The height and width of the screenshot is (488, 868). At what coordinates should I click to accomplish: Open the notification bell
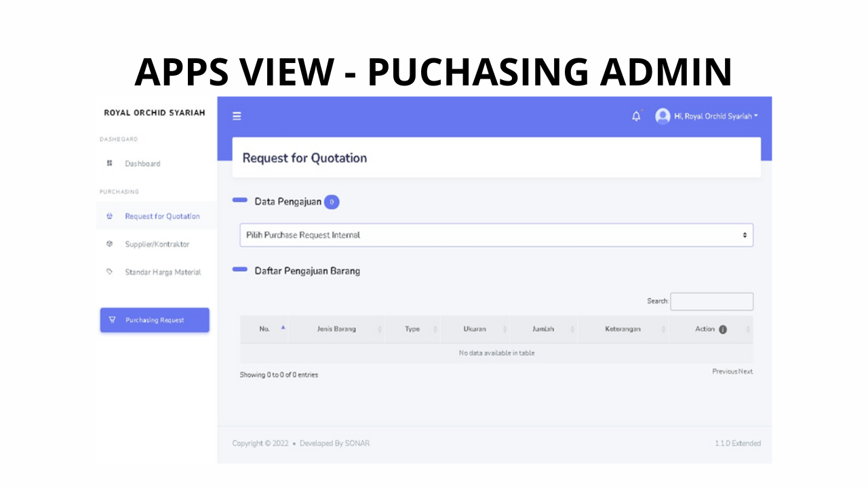[636, 117]
